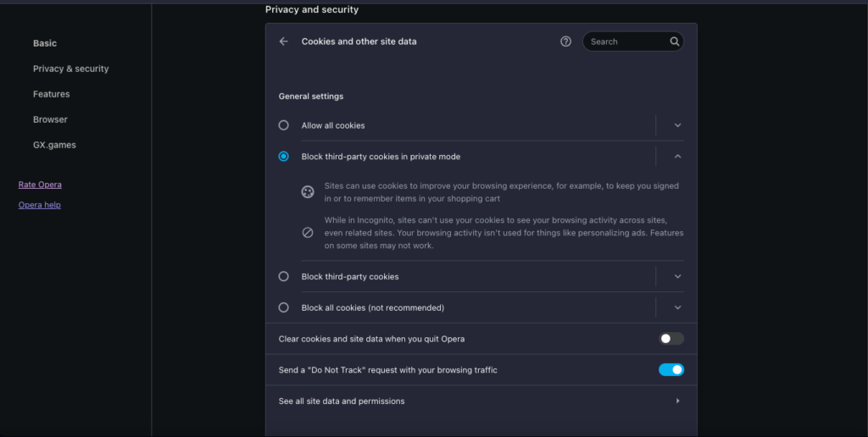Click the General settings heading
Viewport: 868px width, 437px height.
310,97
